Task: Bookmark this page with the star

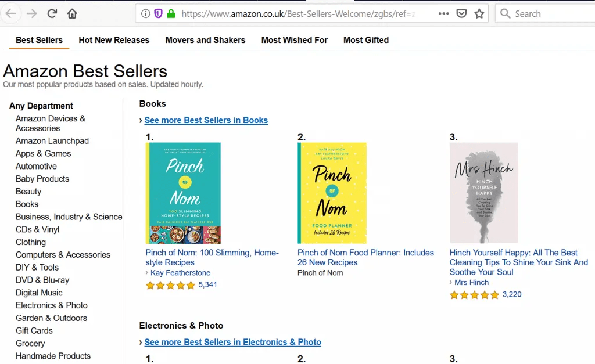Action: (478, 13)
